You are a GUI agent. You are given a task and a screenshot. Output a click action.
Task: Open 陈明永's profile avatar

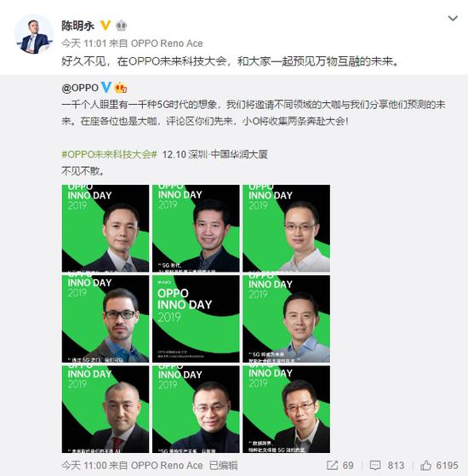tap(34, 34)
